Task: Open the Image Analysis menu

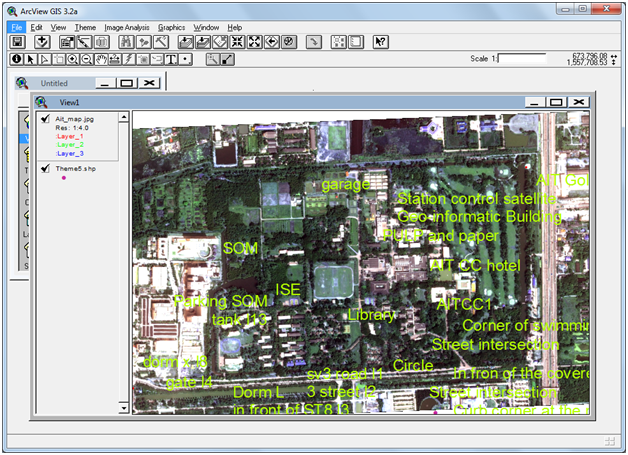Action: point(126,27)
